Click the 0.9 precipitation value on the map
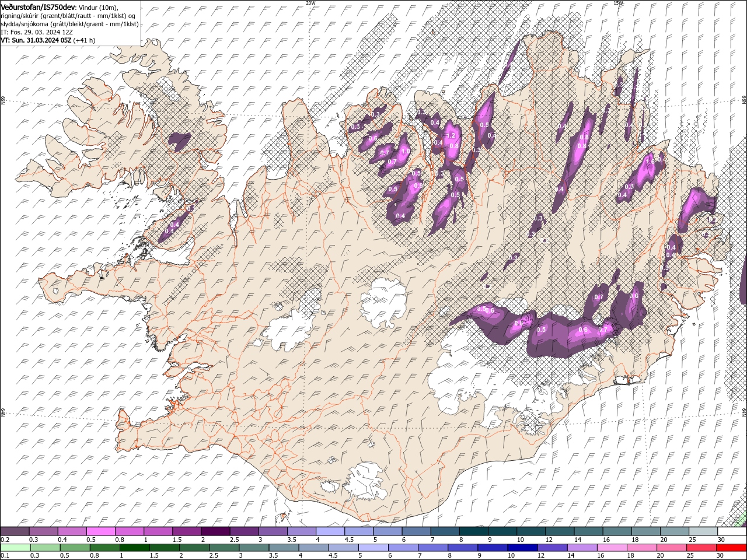 point(418,186)
